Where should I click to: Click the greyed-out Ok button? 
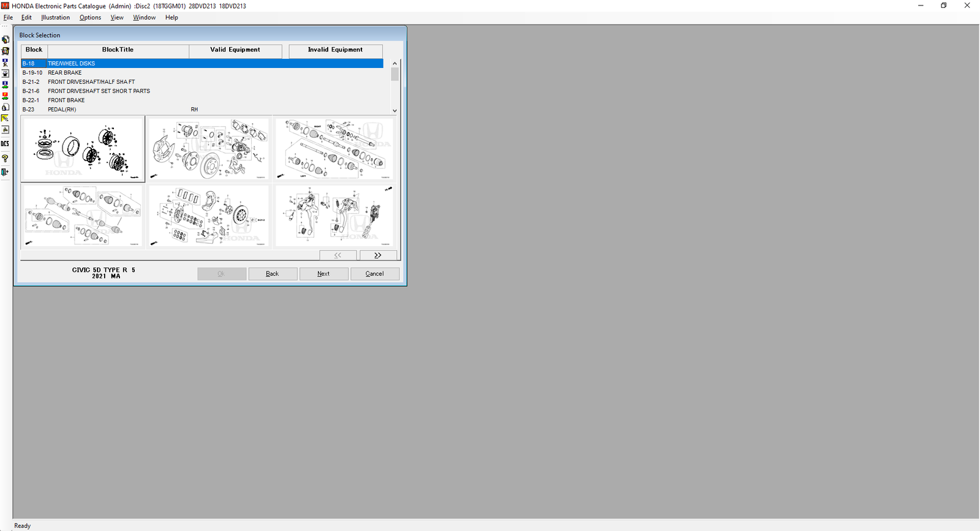(222, 274)
